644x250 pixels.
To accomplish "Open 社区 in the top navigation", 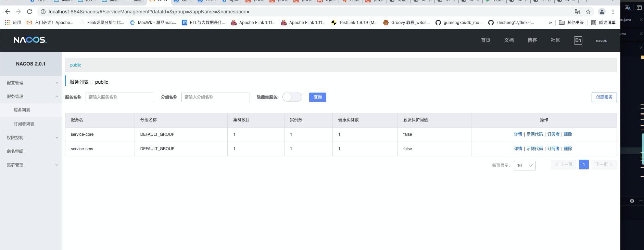I will [x=555, y=40].
